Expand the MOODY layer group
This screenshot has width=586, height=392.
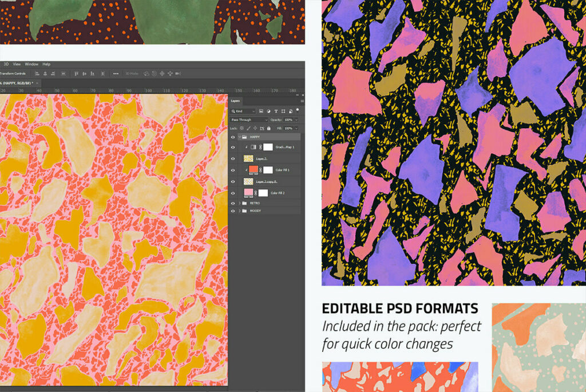(x=239, y=211)
